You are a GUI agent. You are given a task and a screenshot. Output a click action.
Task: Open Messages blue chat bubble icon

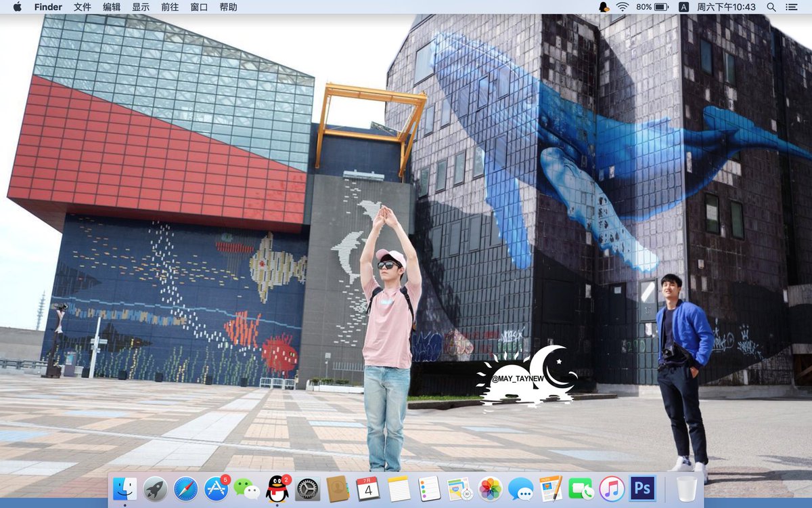pyautogui.click(x=520, y=488)
